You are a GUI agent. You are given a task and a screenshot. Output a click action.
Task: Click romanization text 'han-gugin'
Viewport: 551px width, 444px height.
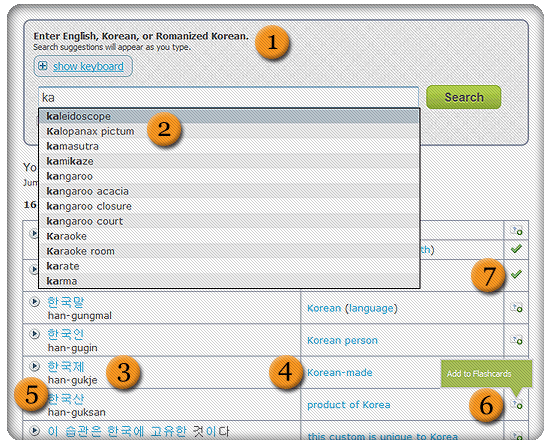(72, 348)
